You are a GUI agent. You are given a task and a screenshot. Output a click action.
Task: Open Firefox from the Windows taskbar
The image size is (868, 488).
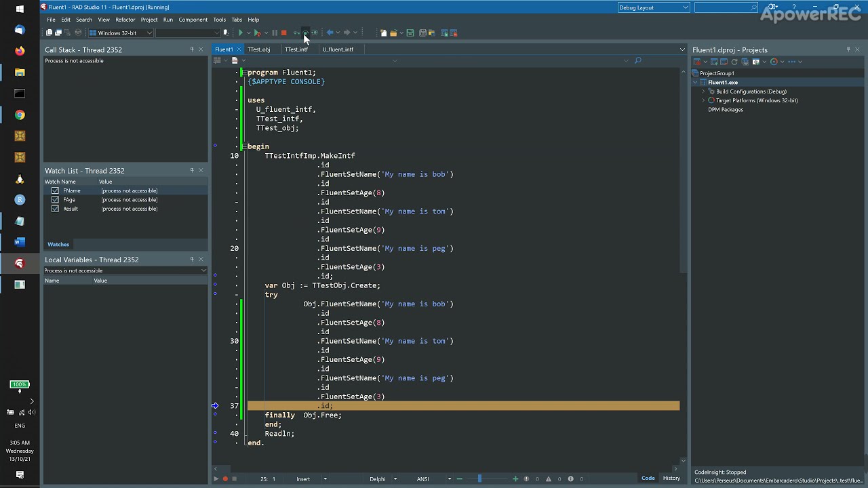20,51
